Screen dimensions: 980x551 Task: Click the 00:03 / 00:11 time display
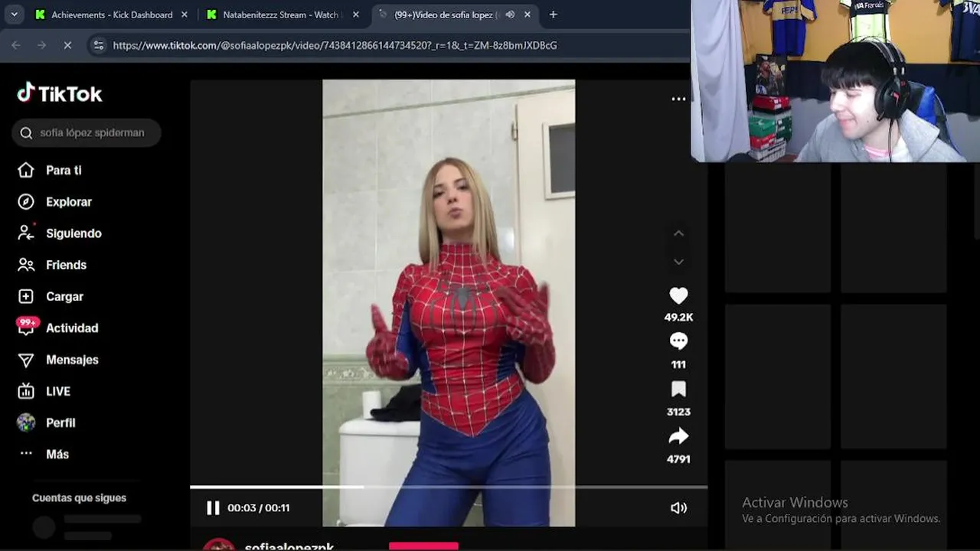(259, 507)
